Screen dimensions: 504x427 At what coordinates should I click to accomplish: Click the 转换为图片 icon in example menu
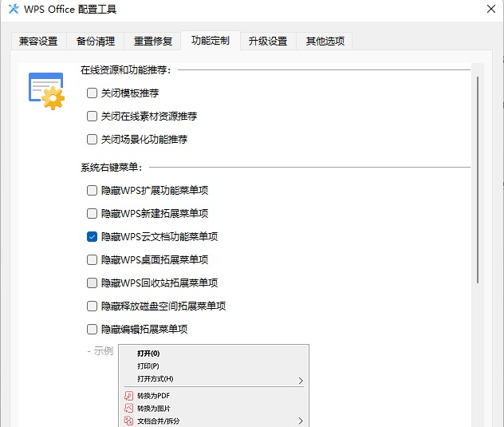(128, 409)
